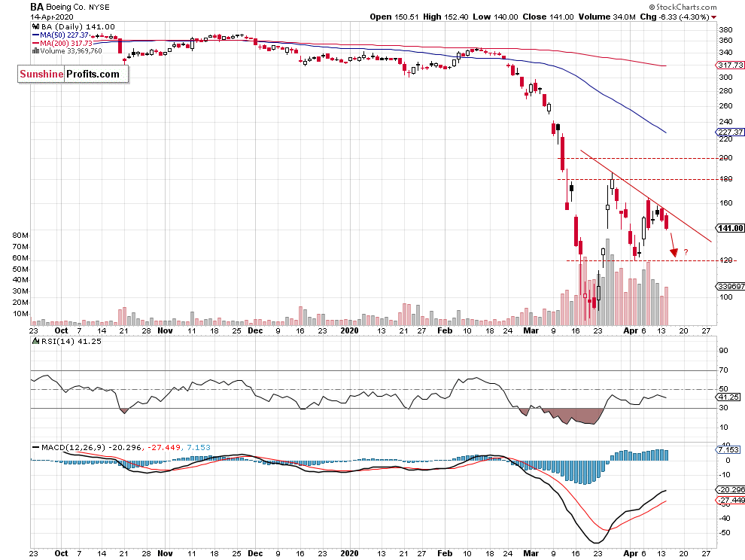This screenshot has height=560, width=745.
Task: Click the RSI(14) indicator icon
Action: pyautogui.click(x=35, y=341)
